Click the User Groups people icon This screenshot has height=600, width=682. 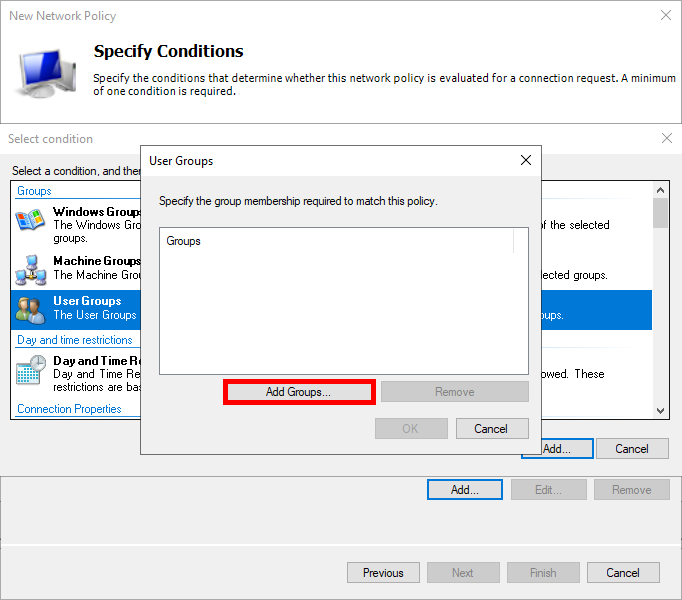click(x=31, y=309)
